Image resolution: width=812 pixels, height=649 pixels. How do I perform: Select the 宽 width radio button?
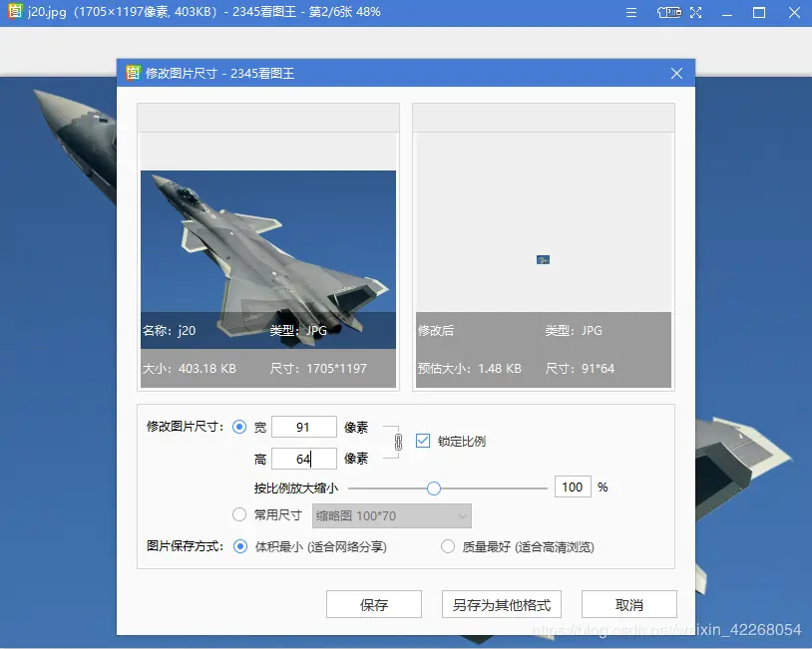(x=239, y=427)
